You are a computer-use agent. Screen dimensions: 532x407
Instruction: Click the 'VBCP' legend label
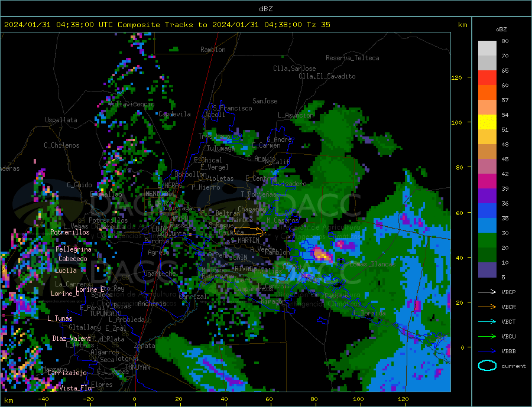pos(508,292)
